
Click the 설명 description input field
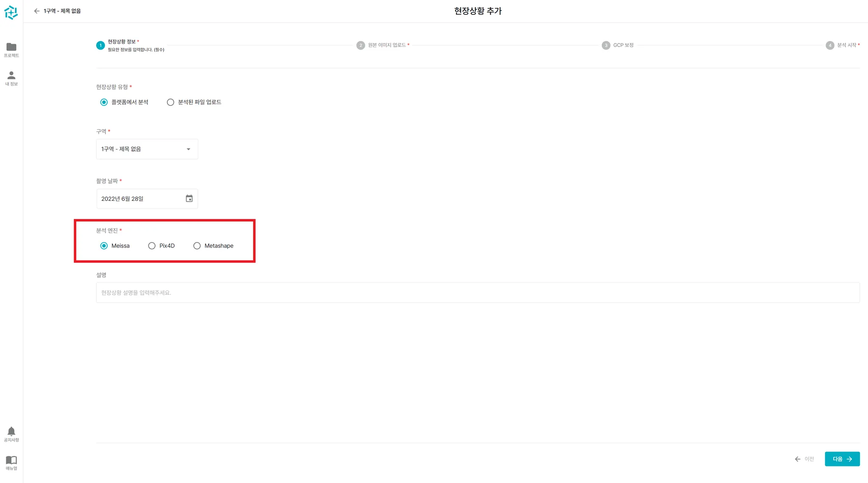(x=478, y=293)
